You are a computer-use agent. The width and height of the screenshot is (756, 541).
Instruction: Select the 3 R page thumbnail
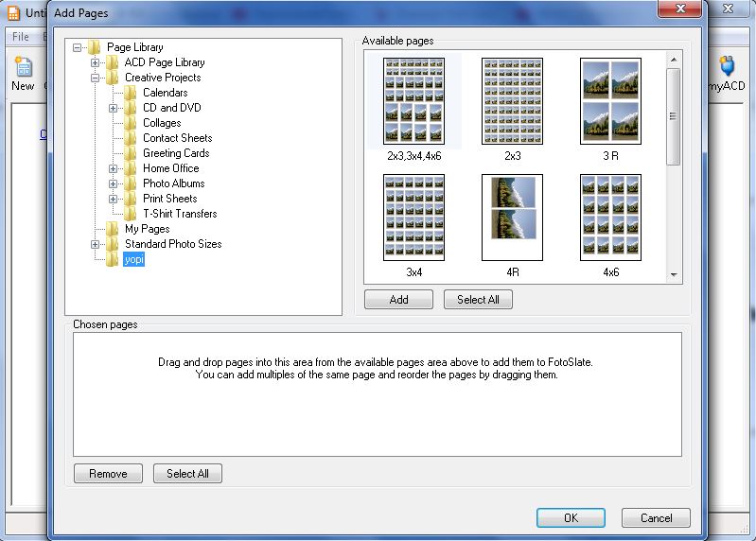[610, 101]
